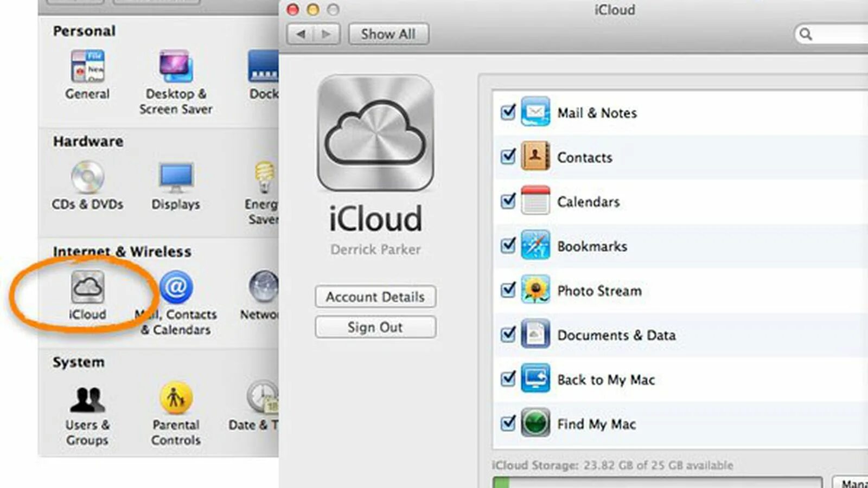Focus the iCloud window search field
This screenshot has height=488, width=868.
831,34
